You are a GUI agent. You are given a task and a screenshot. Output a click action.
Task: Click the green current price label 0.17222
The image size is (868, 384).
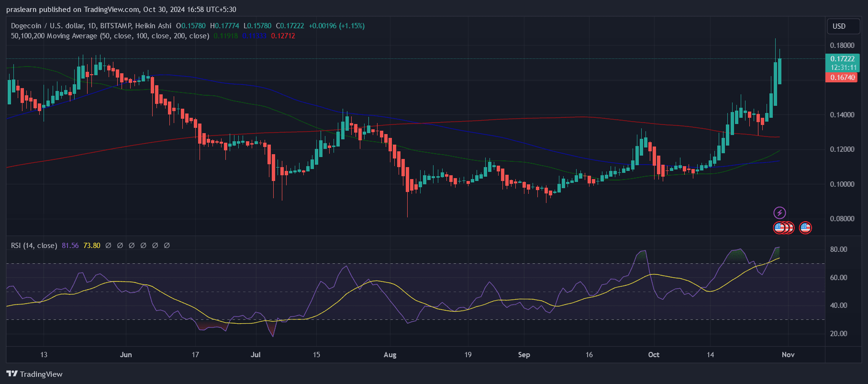pos(842,59)
